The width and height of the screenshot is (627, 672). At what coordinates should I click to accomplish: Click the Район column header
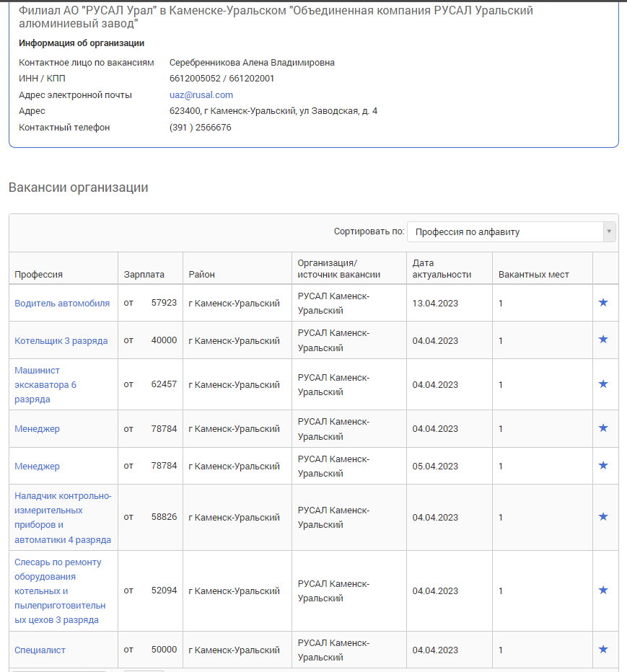tap(201, 275)
